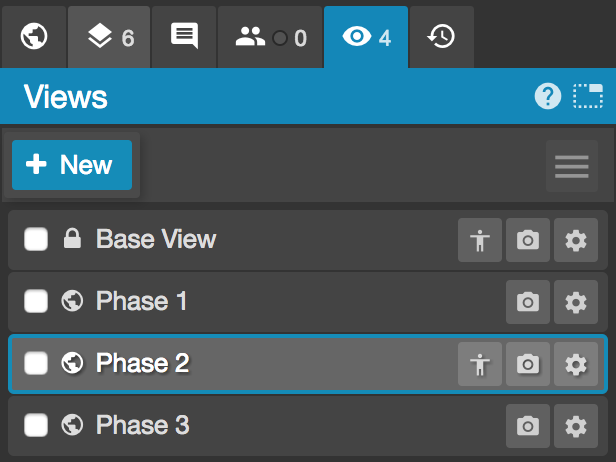This screenshot has height=462, width=616.
Task: Click the person icon on Phase 2
Action: [x=481, y=364]
